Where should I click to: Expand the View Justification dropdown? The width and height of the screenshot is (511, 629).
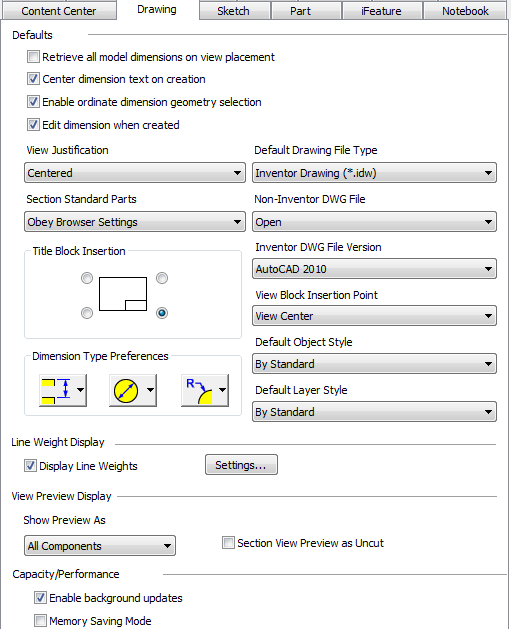pos(135,173)
